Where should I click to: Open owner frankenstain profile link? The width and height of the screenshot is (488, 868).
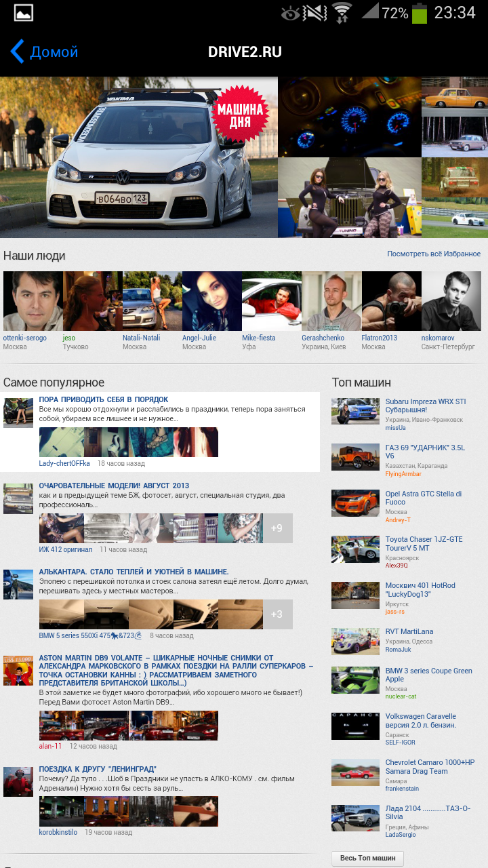pos(402,789)
